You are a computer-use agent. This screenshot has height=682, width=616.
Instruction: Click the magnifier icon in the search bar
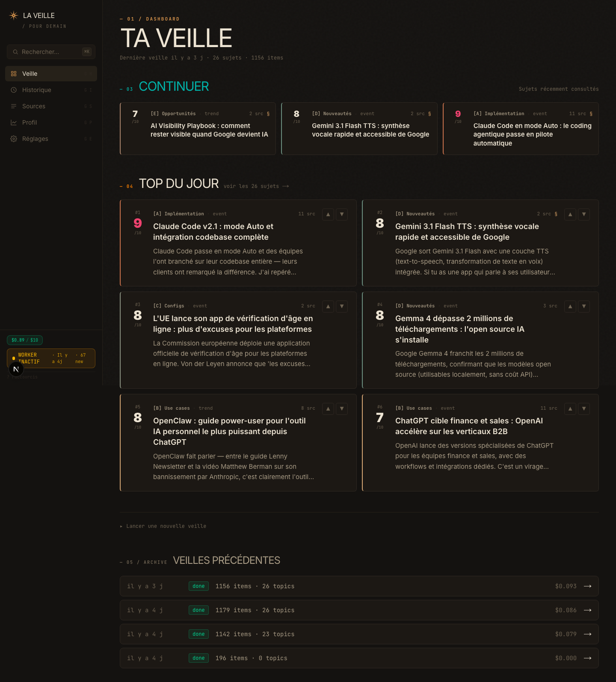coord(16,52)
